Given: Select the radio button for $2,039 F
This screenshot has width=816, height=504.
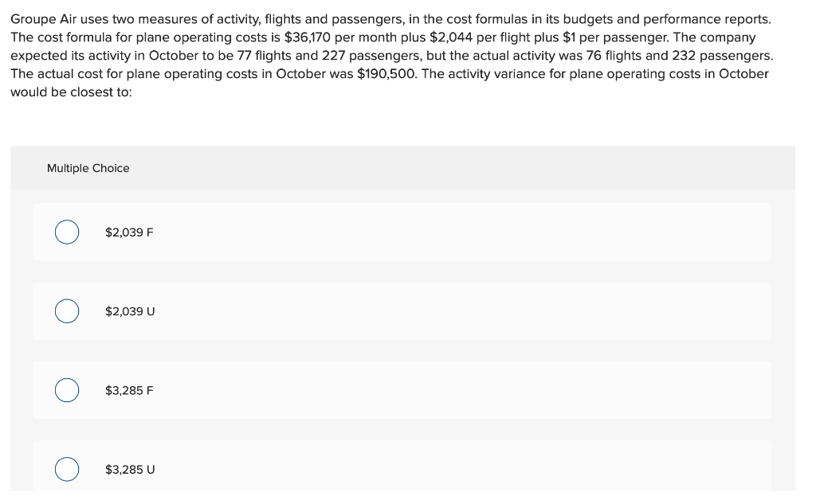Looking at the screenshot, I should [66, 232].
